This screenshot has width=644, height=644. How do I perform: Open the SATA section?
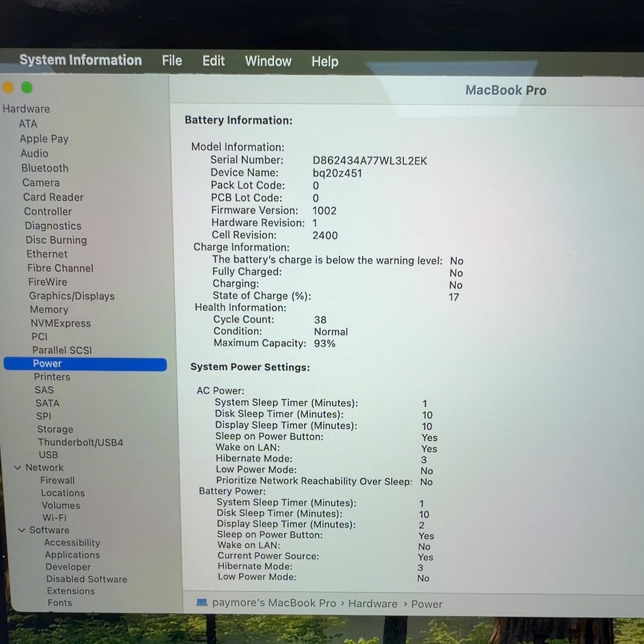click(48, 403)
